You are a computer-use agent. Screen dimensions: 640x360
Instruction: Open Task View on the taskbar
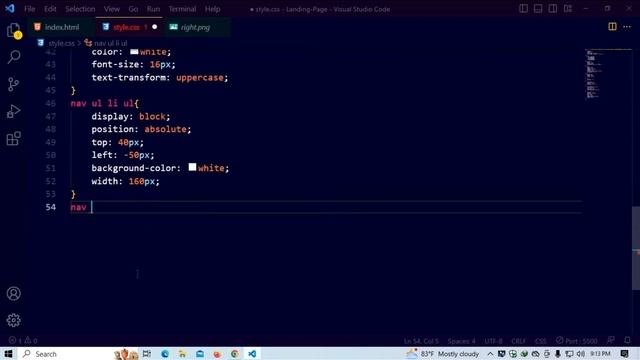pos(147,353)
